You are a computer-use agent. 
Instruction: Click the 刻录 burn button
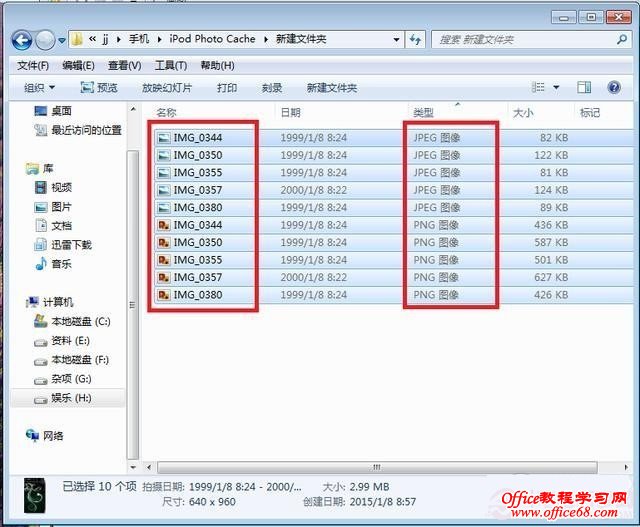pyautogui.click(x=272, y=87)
